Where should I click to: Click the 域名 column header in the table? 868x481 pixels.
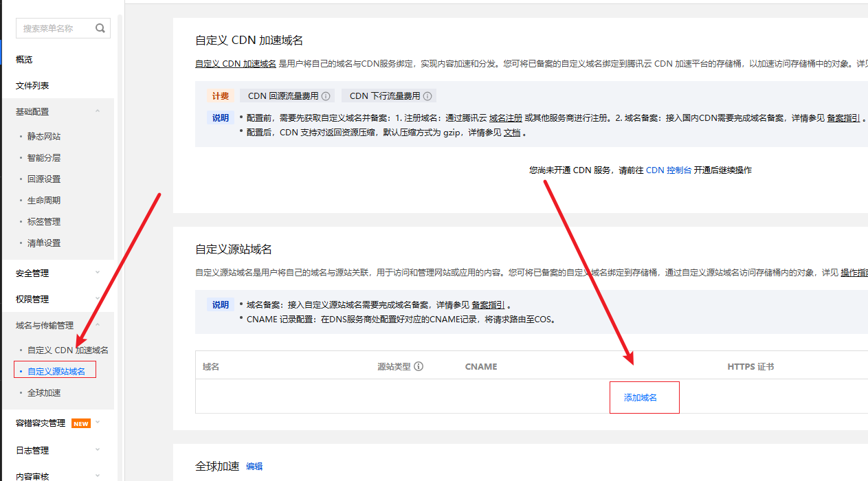coord(211,367)
